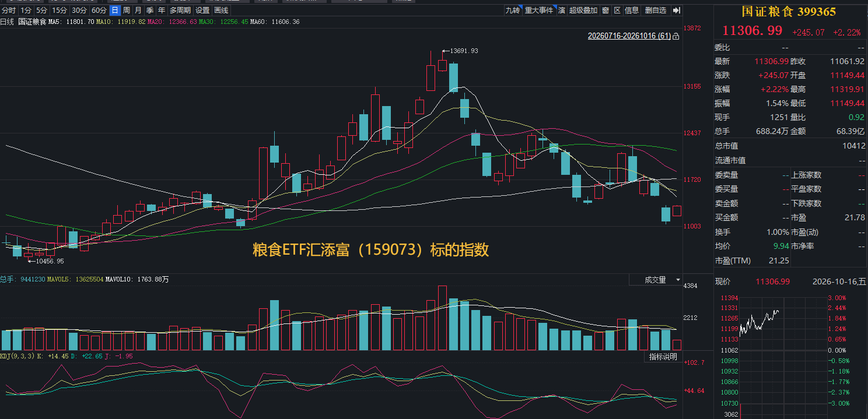Switch to 周 weekly chart
Viewport: 868px width, 419px height.
coord(127,10)
